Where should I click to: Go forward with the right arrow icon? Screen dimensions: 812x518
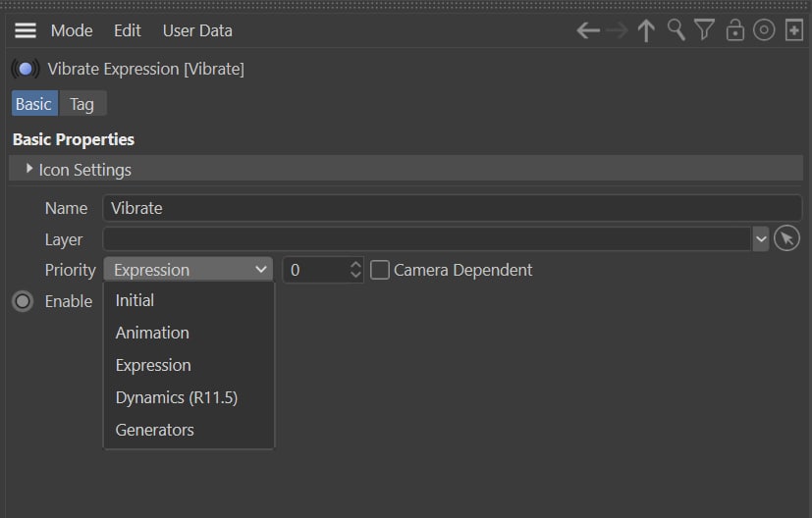pos(617,30)
